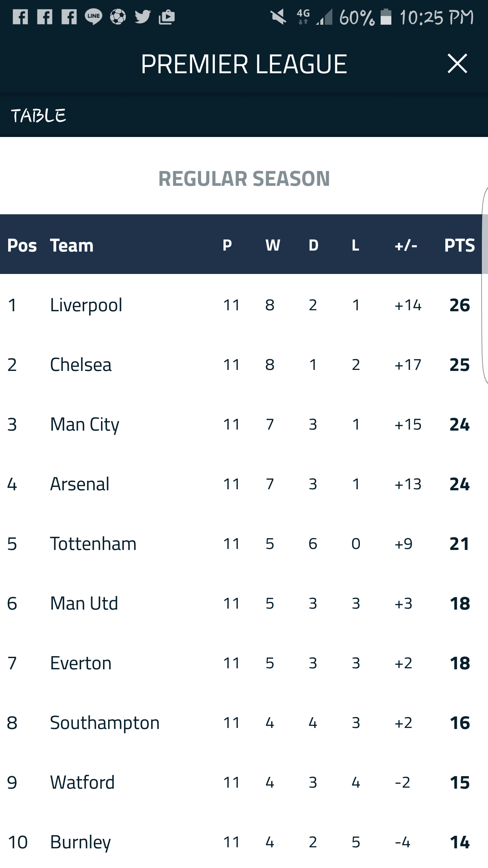Select Southampton in the table
The width and height of the screenshot is (488, 868).
(105, 723)
